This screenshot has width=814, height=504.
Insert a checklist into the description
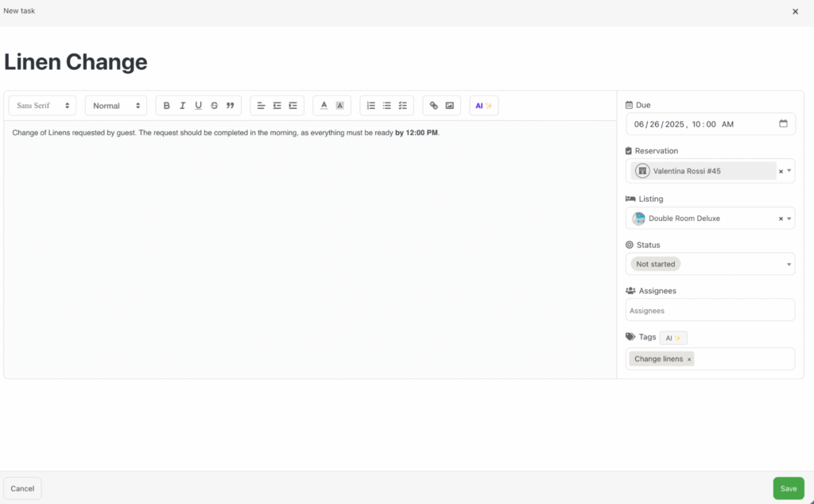[x=402, y=106]
